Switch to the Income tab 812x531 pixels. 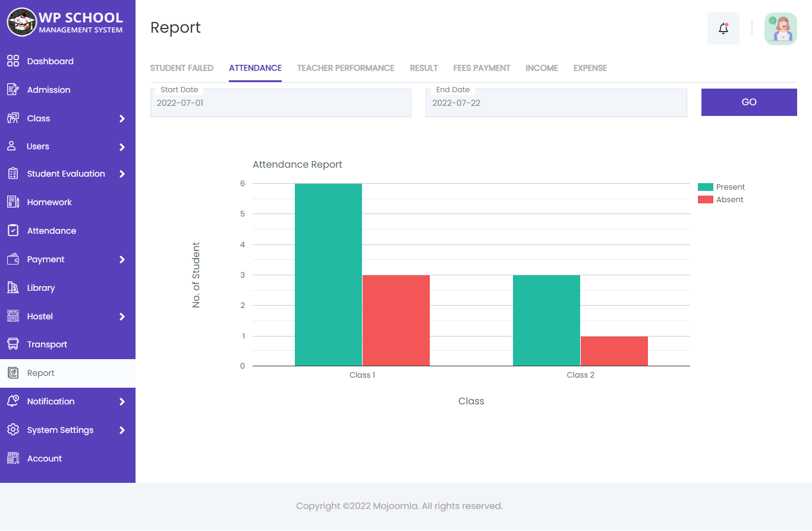coord(542,68)
